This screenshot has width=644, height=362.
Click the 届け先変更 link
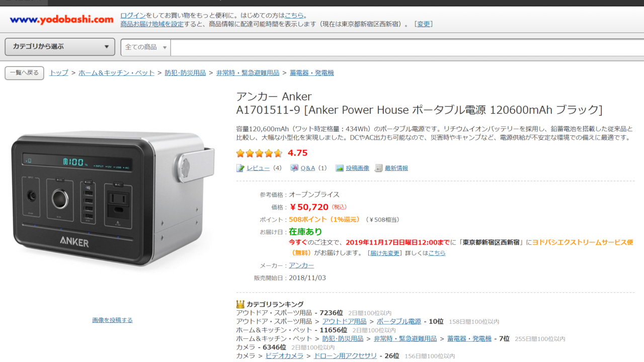pos(384,253)
